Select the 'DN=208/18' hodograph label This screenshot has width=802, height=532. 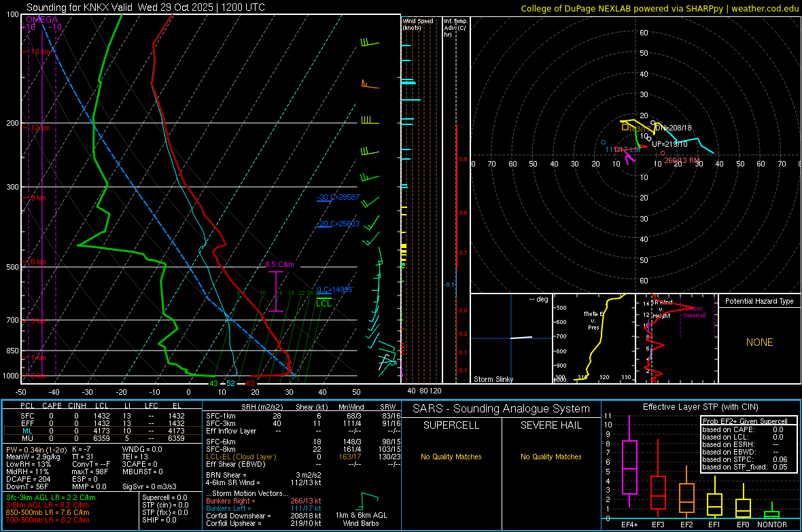point(673,128)
